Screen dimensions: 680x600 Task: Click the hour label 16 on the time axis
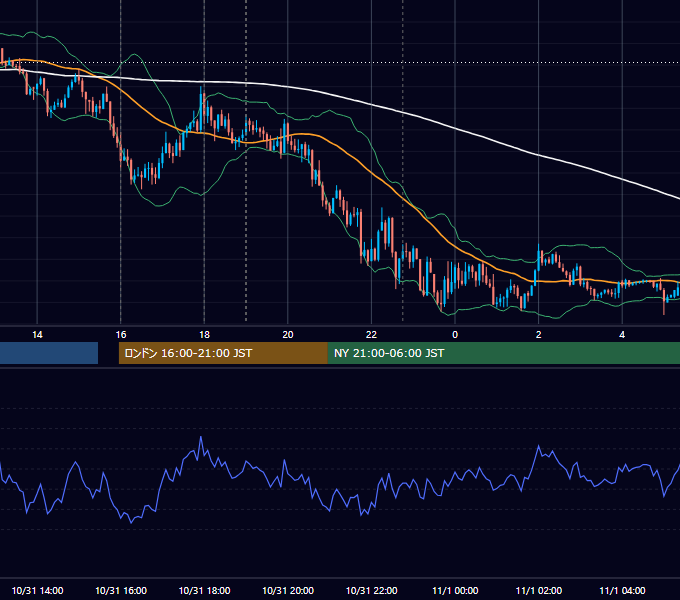point(121,335)
